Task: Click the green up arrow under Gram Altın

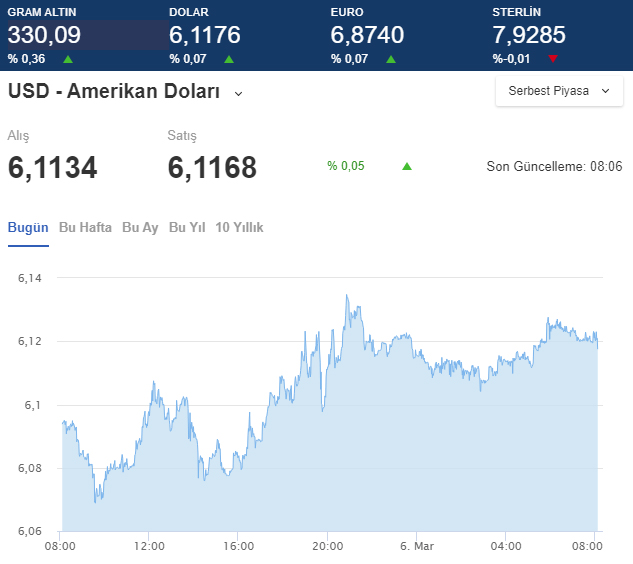Action: point(68,59)
